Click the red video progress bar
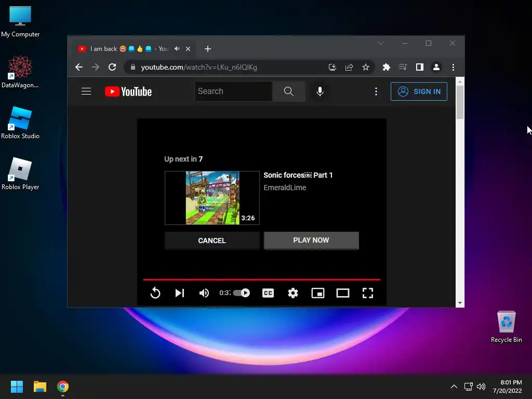 coord(262,280)
